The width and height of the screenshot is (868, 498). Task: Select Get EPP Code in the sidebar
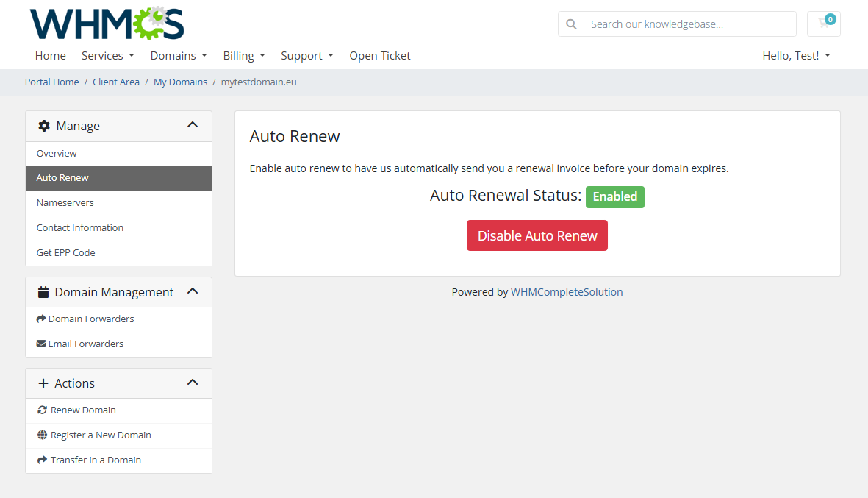point(118,252)
